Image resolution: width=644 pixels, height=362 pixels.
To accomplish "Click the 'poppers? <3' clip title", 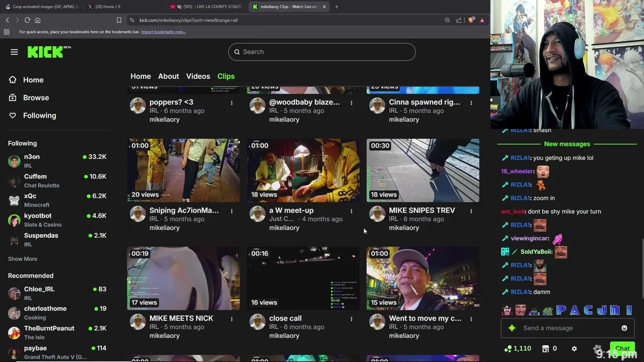I will pyautogui.click(x=171, y=102).
